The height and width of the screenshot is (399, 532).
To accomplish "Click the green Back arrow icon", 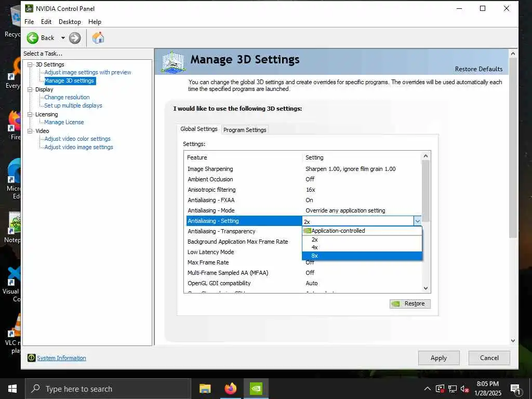I will pos(33,38).
